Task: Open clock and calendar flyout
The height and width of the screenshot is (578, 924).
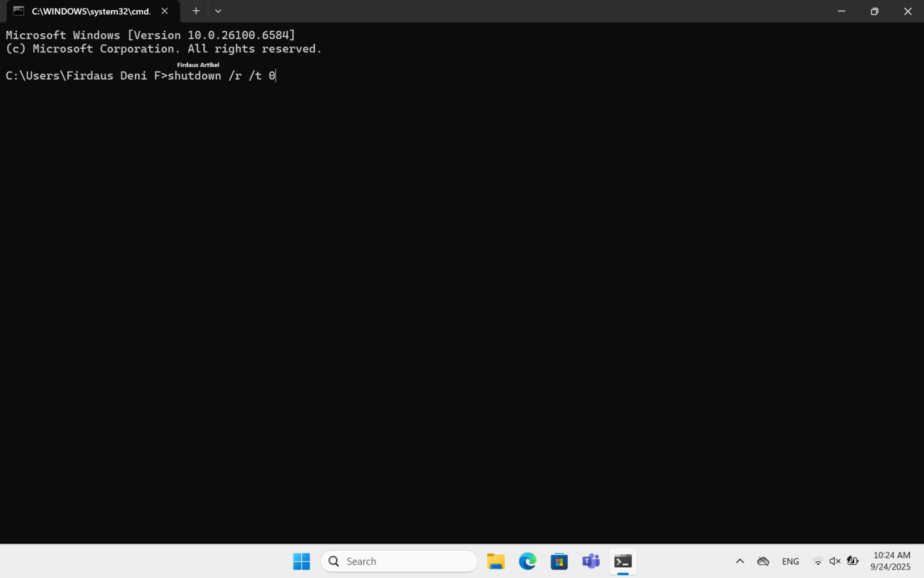Action: [x=890, y=561]
